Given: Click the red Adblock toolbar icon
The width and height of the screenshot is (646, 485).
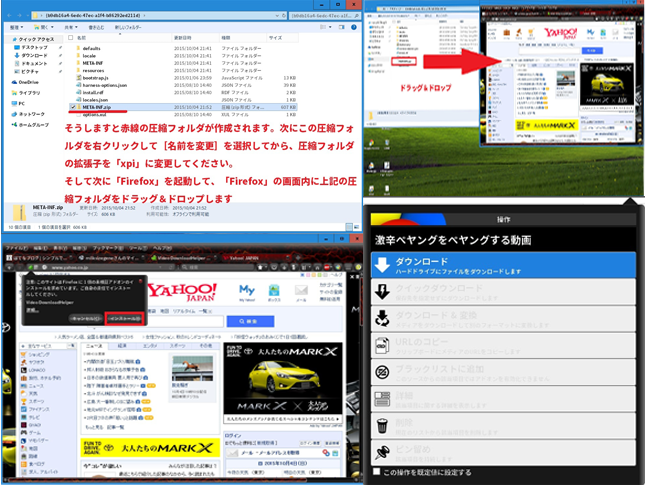Looking at the screenshot, I should click(328, 267).
